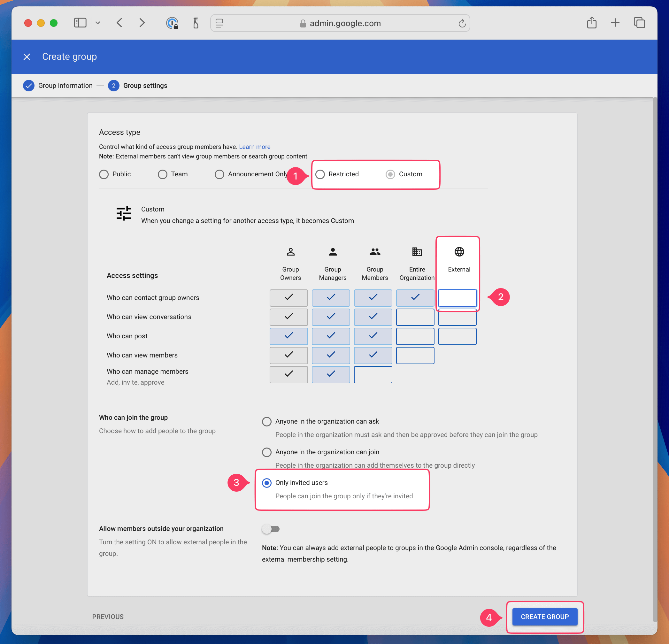The height and width of the screenshot is (644, 669).
Task: Choose the Public access type option
Action: pyautogui.click(x=104, y=174)
